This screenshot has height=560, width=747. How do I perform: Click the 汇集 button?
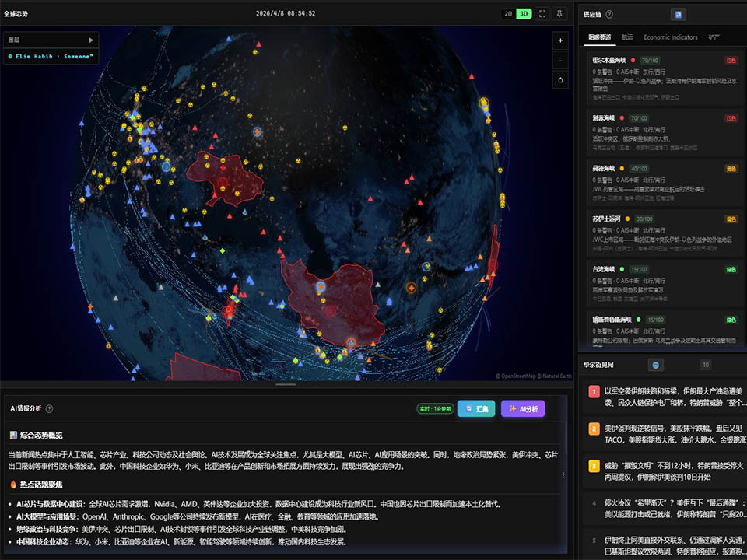click(476, 408)
